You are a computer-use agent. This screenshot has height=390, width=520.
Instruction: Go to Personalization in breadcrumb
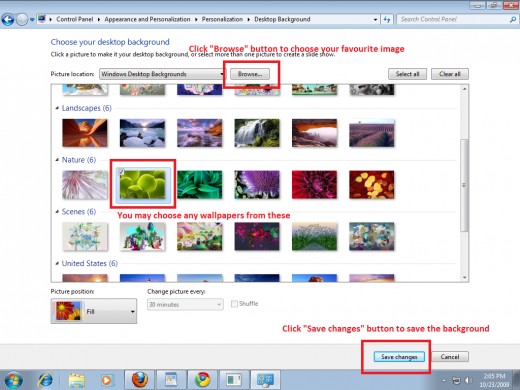coord(222,19)
